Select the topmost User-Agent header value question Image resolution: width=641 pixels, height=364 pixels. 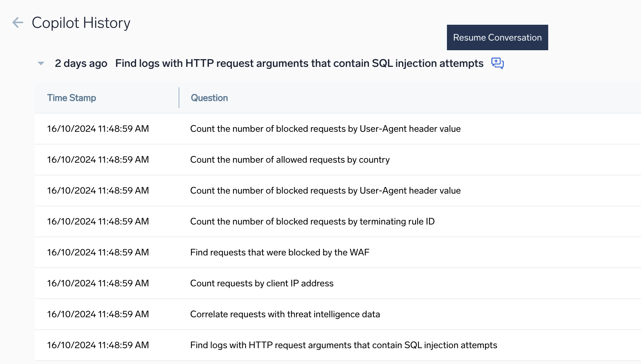pyautogui.click(x=325, y=129)
